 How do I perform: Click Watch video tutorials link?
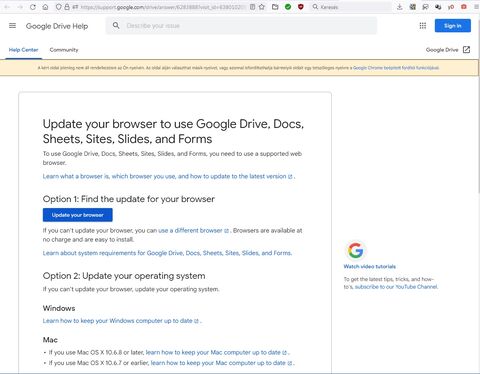(370, 266)
